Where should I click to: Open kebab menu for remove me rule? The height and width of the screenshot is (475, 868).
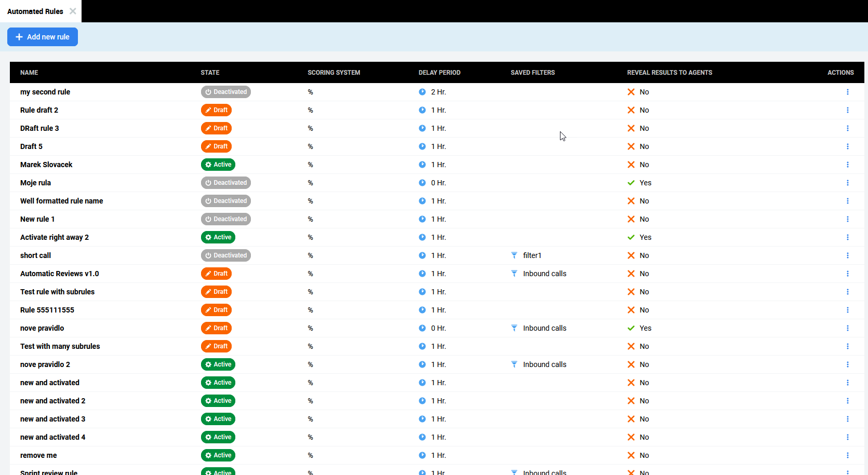coord(847,455)
